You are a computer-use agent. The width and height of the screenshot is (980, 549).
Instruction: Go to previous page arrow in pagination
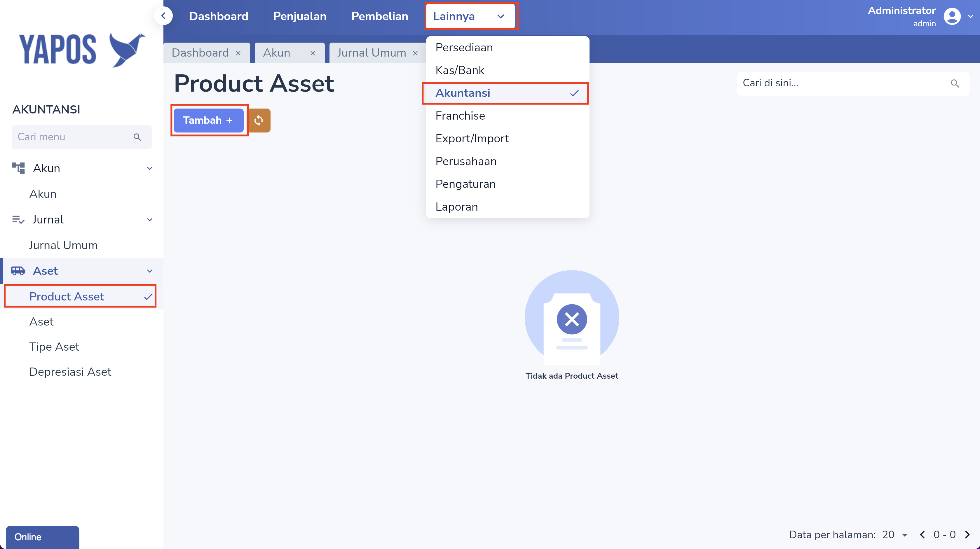pos(922,534)
